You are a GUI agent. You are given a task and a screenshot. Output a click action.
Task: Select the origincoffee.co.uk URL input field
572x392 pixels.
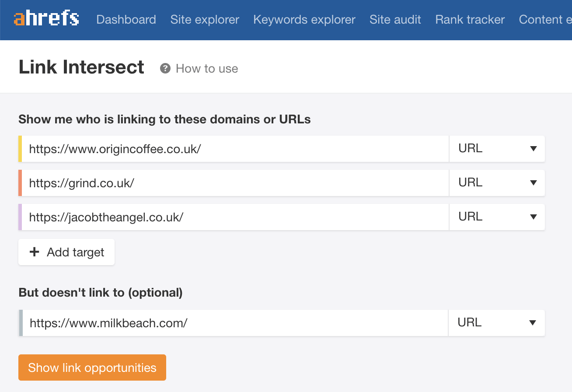(x=219, y=149)
